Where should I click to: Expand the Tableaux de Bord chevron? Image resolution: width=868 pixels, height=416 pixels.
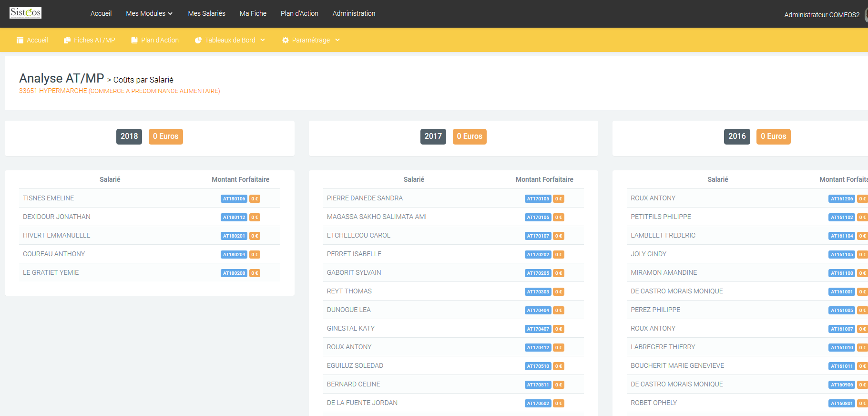263,40
